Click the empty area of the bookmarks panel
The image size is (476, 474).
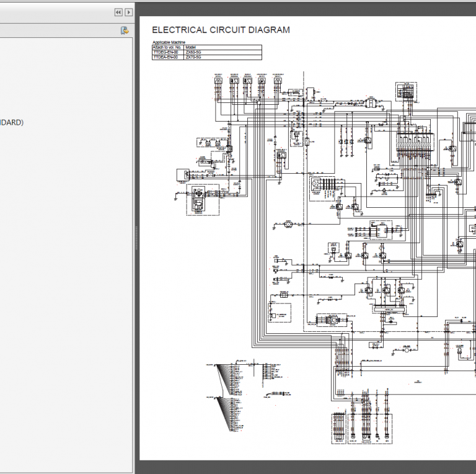point(62,279)
